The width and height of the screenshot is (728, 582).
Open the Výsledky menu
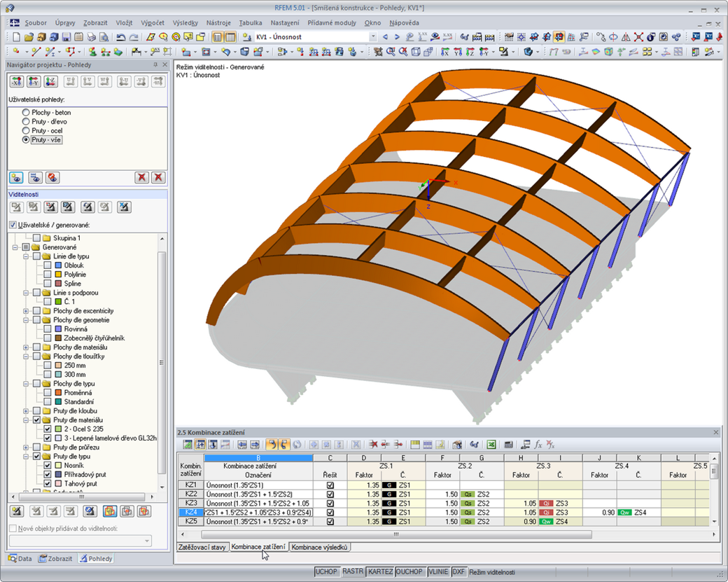[185, 23]
